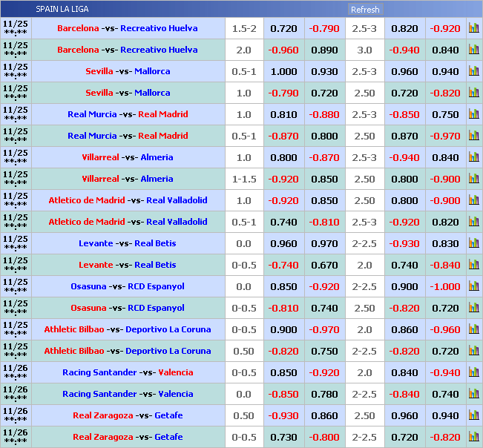
Task: Pick -0.880 odds for Real Murcia vs Real Madrid
Action: pyautogui.click(x=324, y=115)
